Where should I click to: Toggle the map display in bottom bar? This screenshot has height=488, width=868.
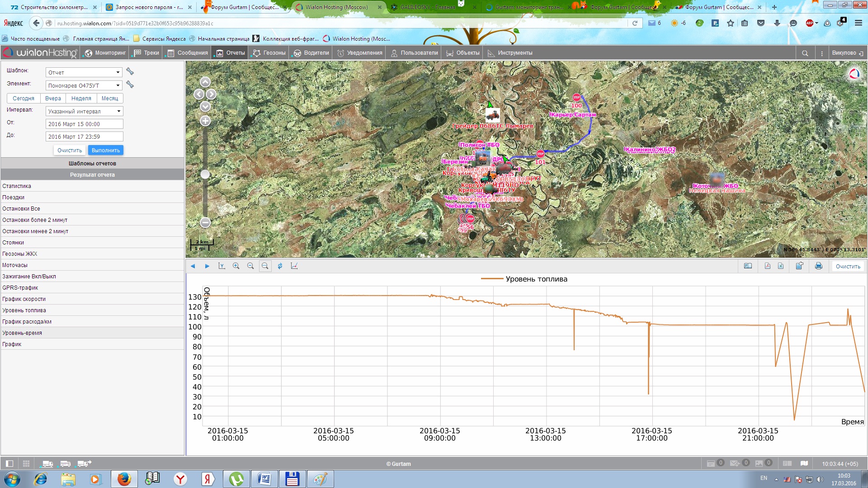804,464
